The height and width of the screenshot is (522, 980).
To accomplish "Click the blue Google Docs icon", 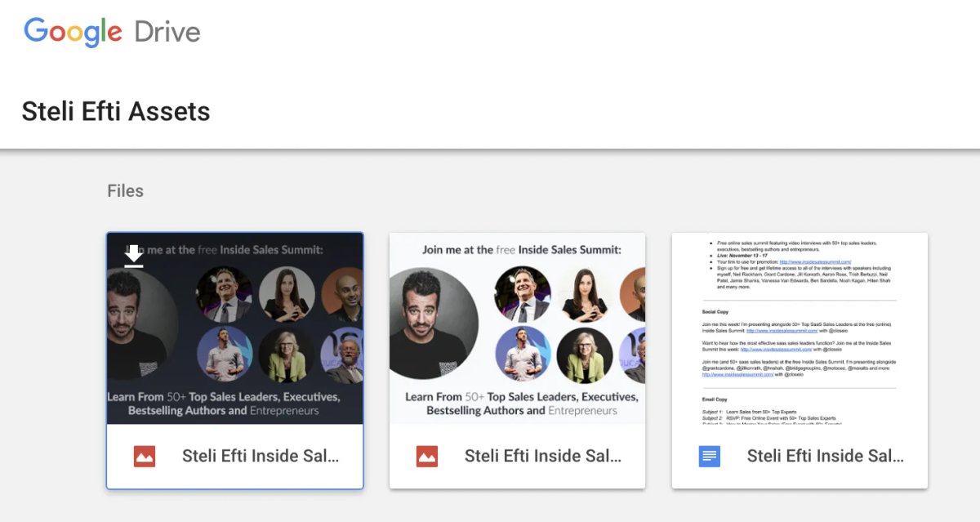I will point(710,456).
